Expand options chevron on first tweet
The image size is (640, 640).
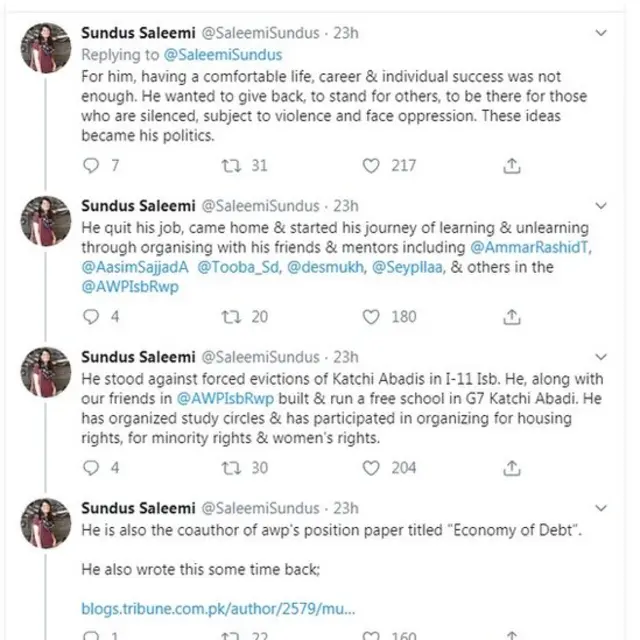(600, 34)
